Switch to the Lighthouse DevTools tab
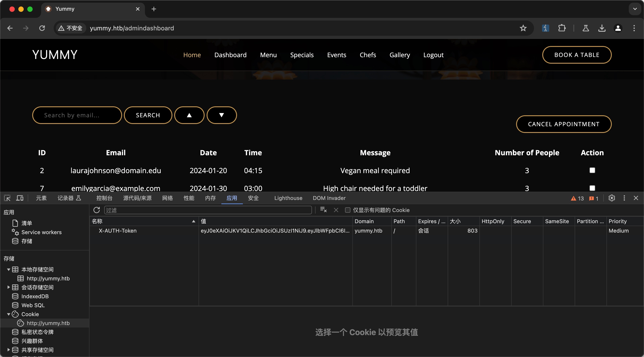The height and width of the screenshot is (357, 644). tap(288, 198)
